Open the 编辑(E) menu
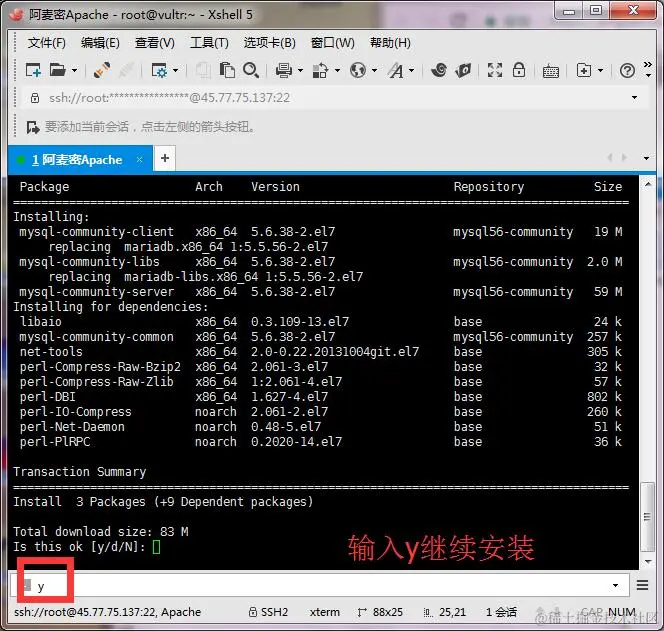664x631 pixels. 100,43
